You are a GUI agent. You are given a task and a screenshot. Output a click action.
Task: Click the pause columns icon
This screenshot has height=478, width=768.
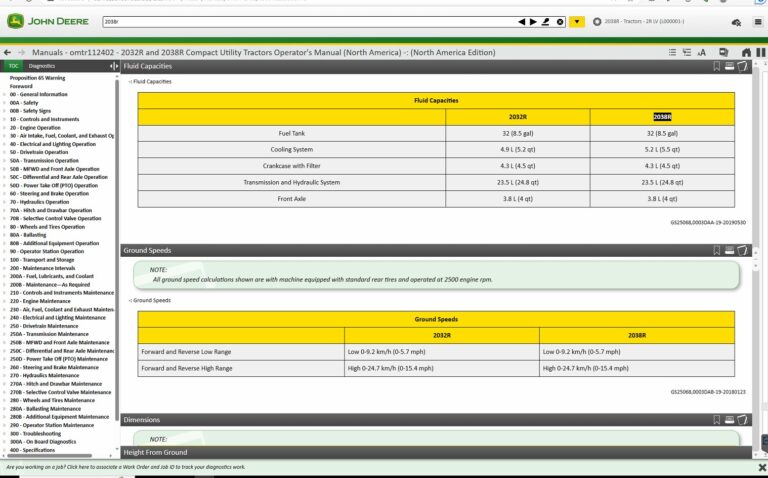coord(761,52)
